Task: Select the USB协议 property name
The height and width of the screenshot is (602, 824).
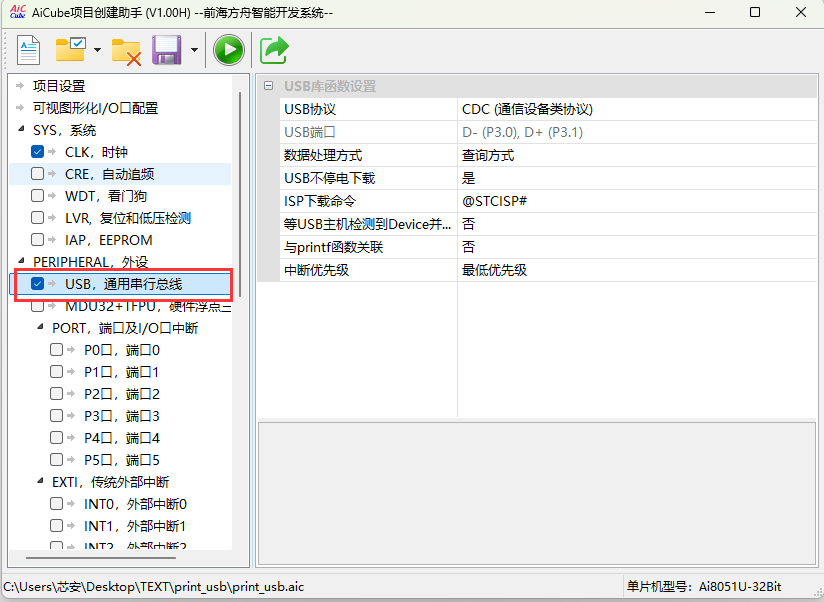Action: [310, 109]
